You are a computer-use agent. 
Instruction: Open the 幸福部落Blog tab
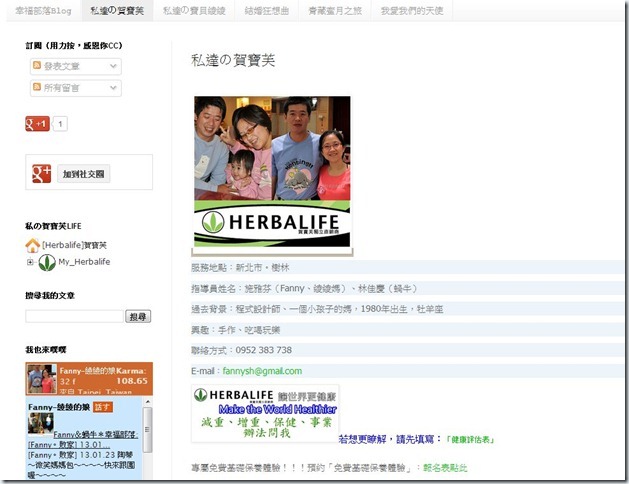pyautogui.click(x=43, y=11)
